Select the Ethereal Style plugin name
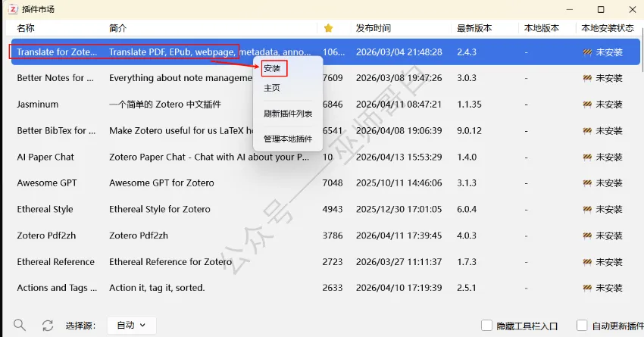This screenshot has width=644, height=337. pos(45,209)
